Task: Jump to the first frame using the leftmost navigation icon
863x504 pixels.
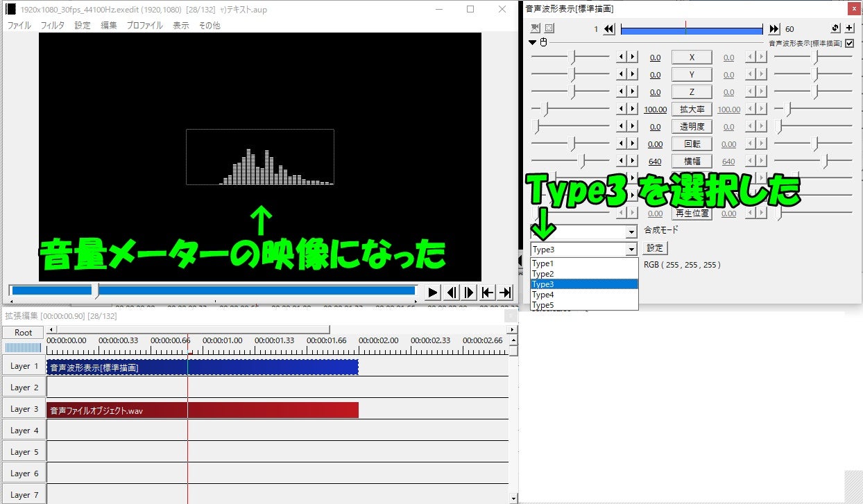Action: (488, 292)
